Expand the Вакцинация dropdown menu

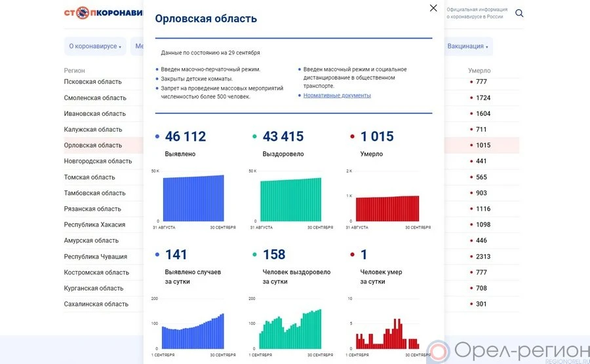click(469, 46)
